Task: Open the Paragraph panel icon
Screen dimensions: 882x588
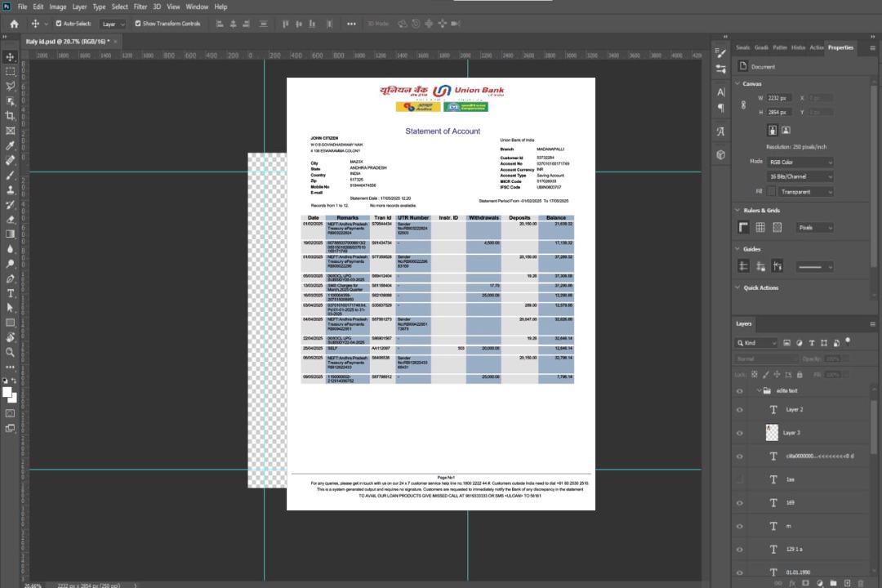Action: [x=720, y=108]
